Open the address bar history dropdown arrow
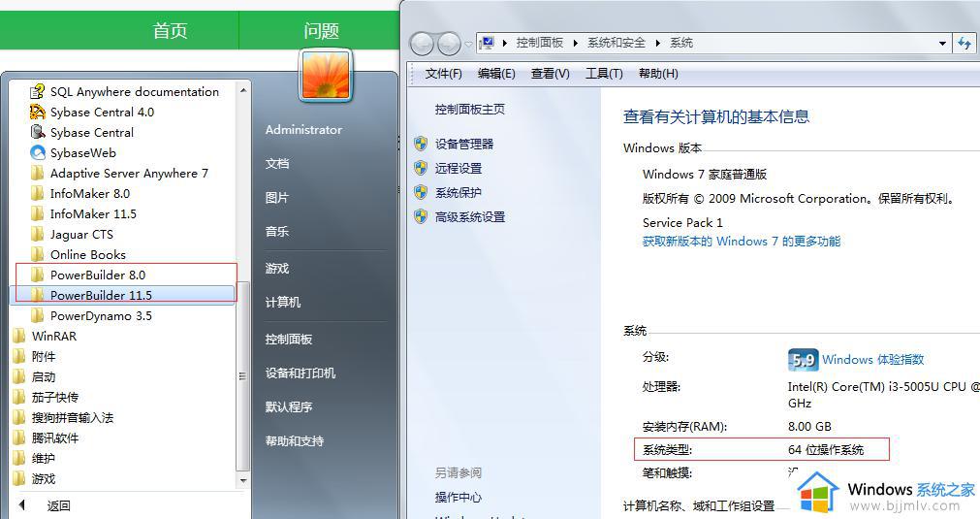 tap(942, 43)
